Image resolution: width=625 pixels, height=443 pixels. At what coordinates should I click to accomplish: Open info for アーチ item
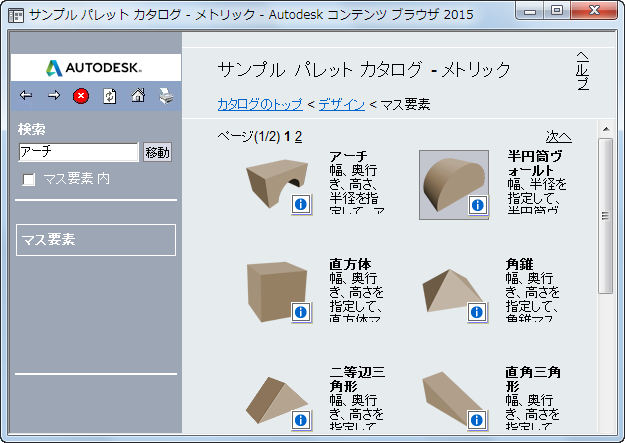click(301, 205)
